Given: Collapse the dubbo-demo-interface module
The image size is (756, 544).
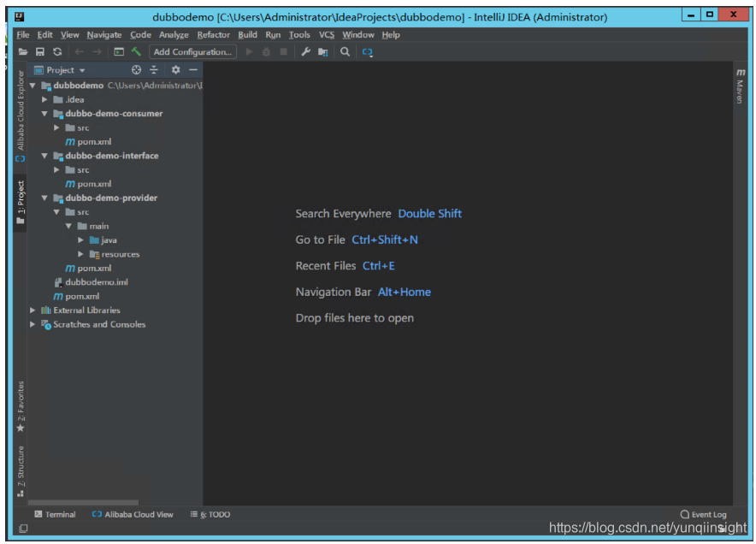Looking at the screenshot, I should 44,156.
